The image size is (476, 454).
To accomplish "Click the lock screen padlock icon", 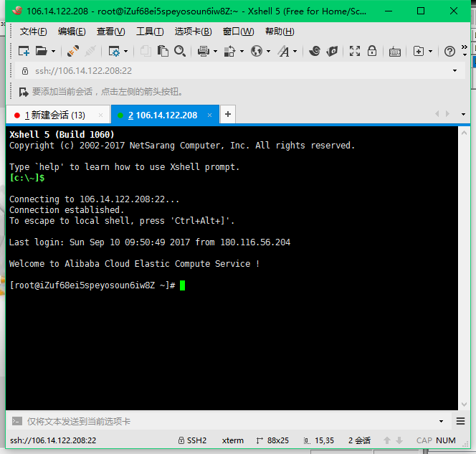I will click(372, 51).
